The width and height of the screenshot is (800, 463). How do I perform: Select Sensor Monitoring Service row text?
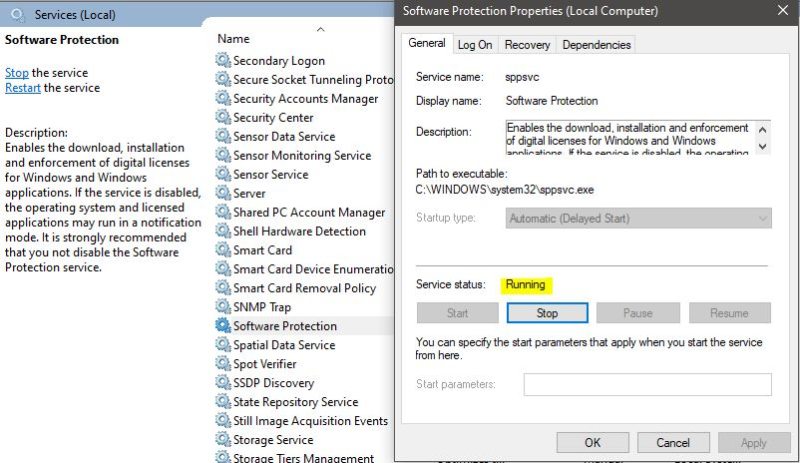(302, 155)
